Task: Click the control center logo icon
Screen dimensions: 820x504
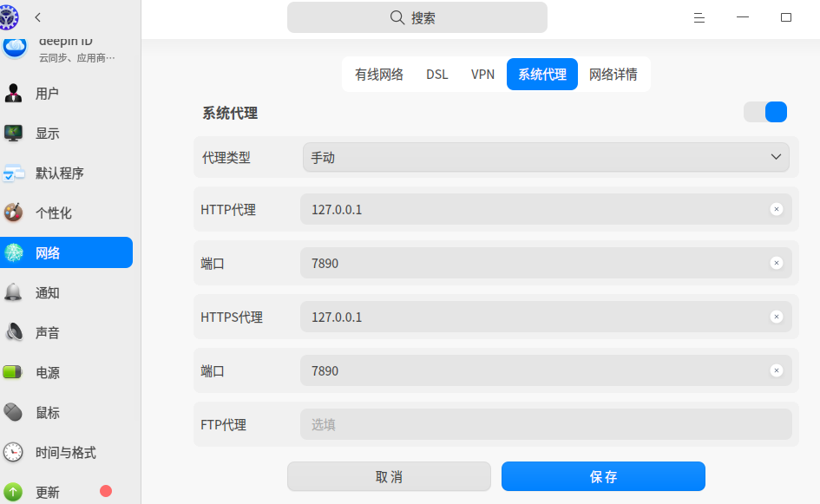Action: click(9, 16)
